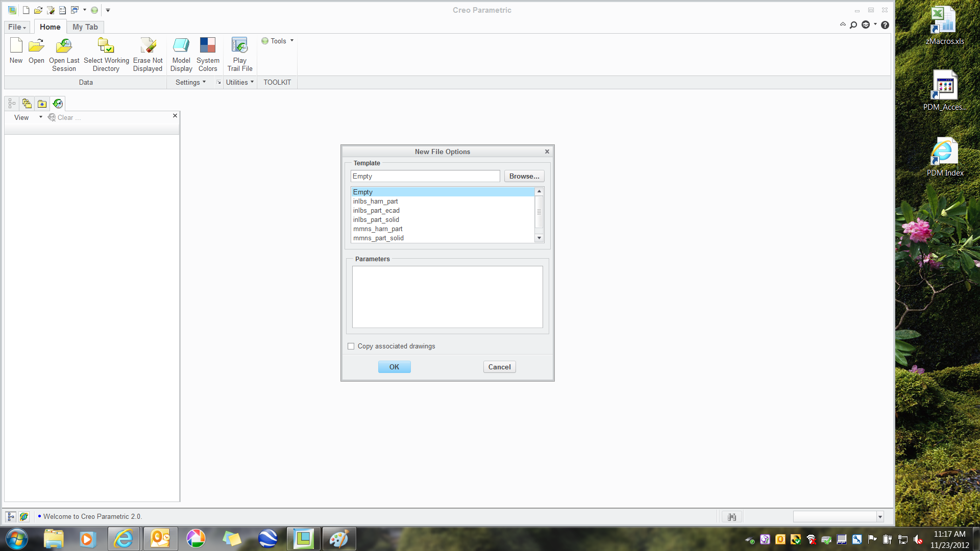Viewport: 980px width, 551px height.
Task: Select inlbs_part_solid template
Action: 443,219
